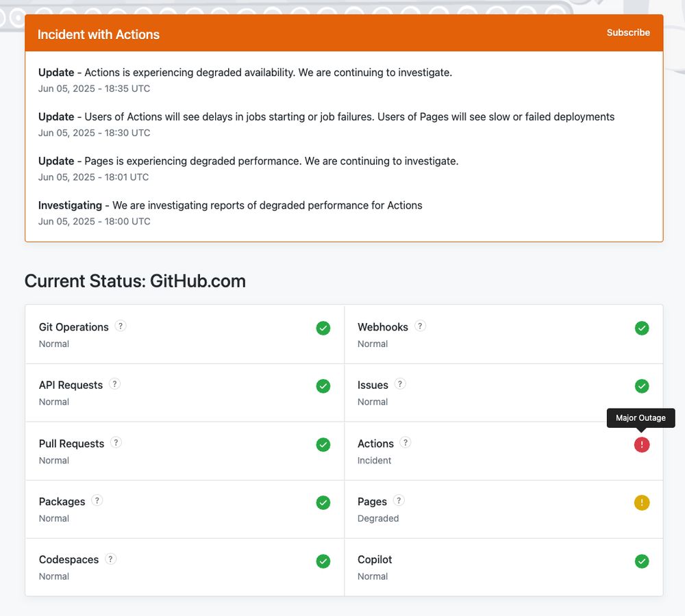Click the 'Git Operations' component name
The image size is (685, 616).
(x=73, y=327)
